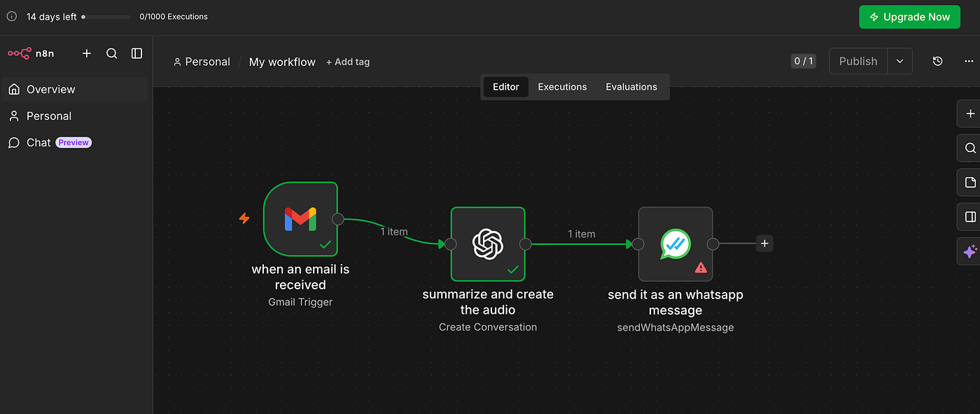Open the three-dot more options menu
This screenshot has height=414, width=980.
pyautogui.click(x=969, y=62)
